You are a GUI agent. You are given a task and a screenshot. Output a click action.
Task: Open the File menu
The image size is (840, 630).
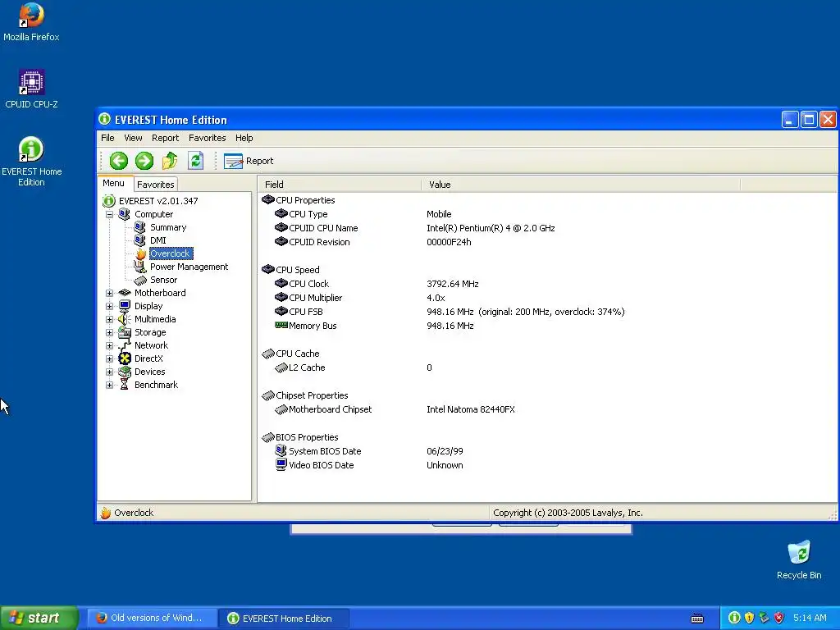107,138
